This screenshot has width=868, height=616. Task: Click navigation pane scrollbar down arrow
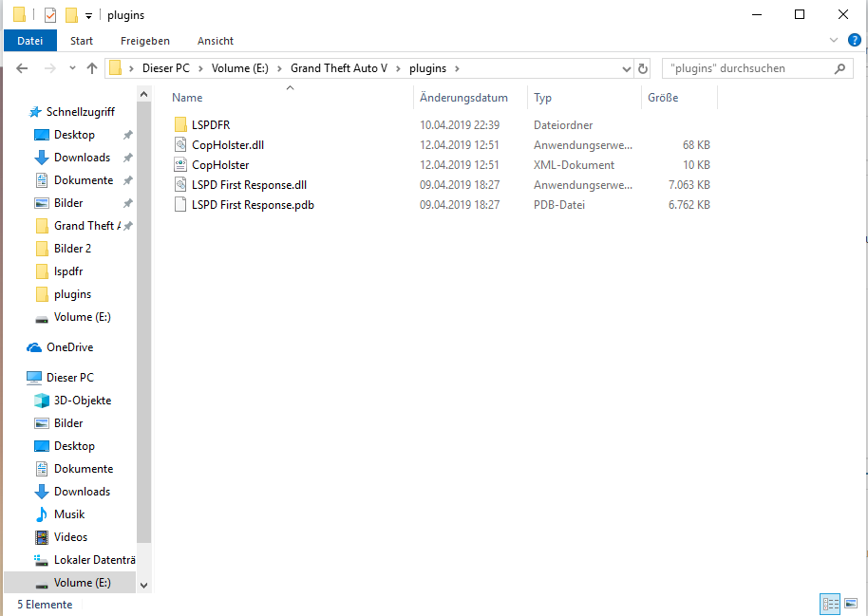click(144, 586)
